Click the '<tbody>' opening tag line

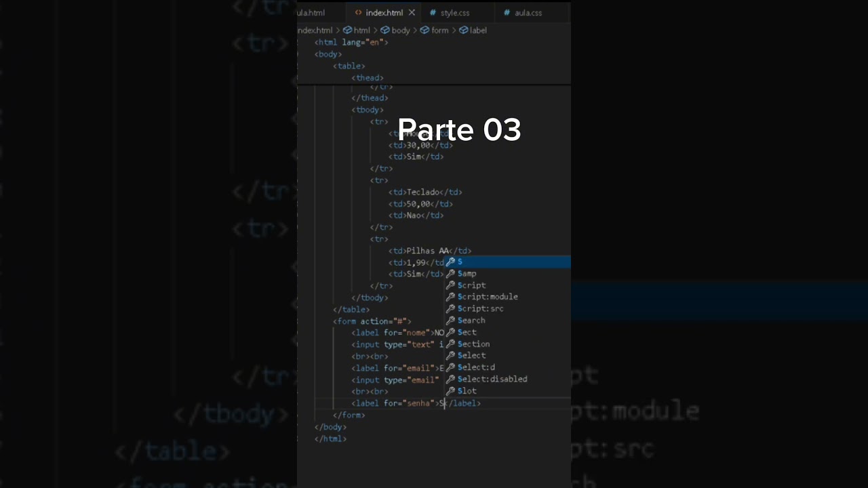coord(368,110)
